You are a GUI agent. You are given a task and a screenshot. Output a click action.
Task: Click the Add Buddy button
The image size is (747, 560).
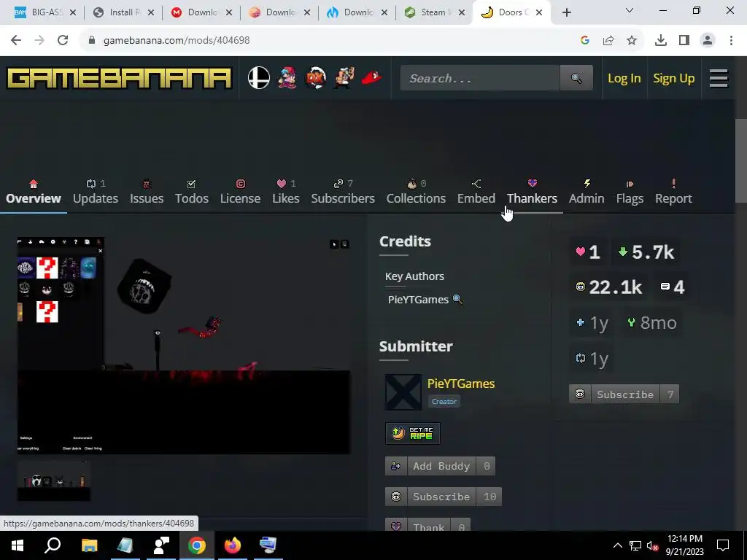[x=440, y=466]
